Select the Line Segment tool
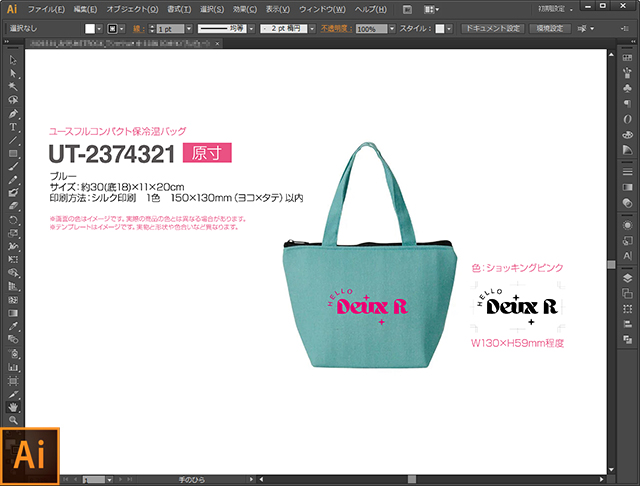 [13, 140]
